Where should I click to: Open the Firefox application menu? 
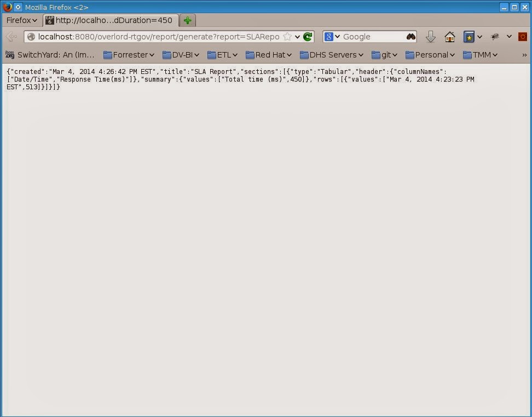(x=22, y=20)
